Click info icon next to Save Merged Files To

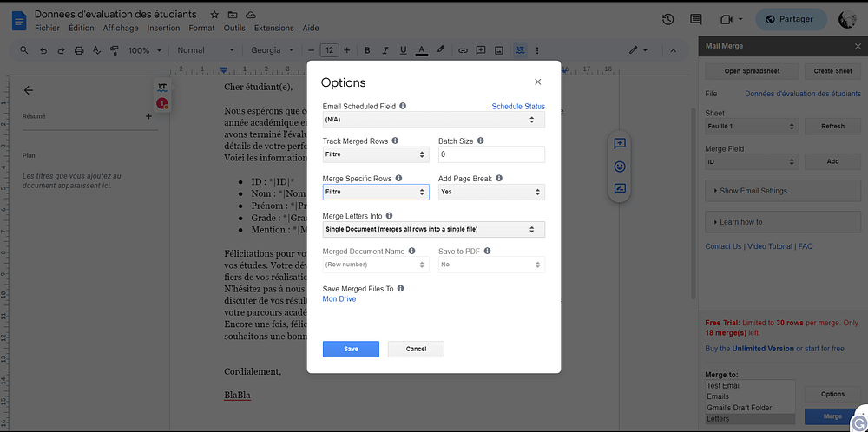tap(401, 288)
